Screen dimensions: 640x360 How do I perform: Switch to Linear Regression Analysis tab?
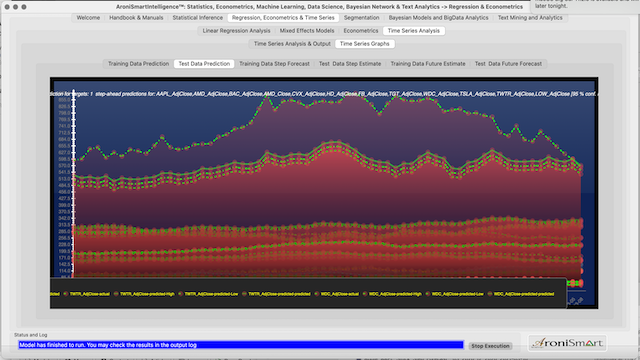coord(236,31)
